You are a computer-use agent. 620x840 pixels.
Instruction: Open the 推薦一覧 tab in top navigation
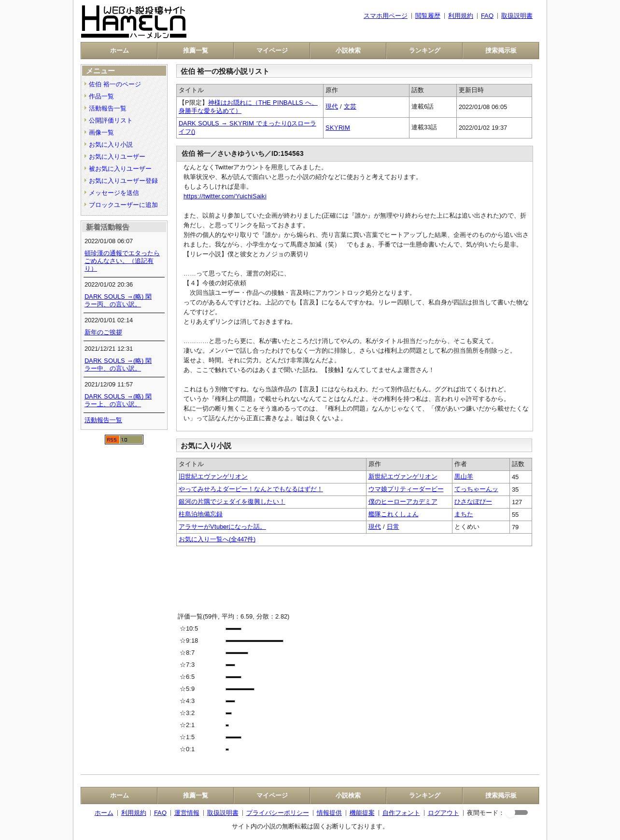click(196, 51)
